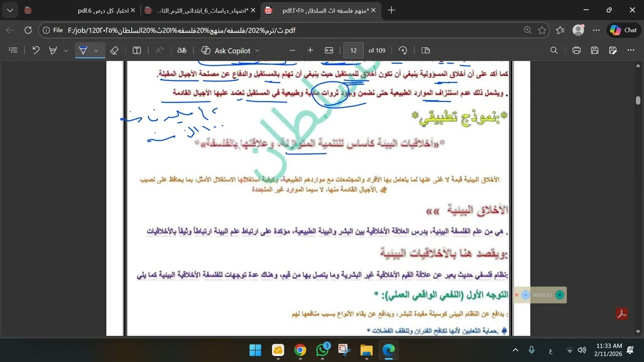Open the Windows Start menu
The width and height of the screenshot is (644, 362).
click(255, 350)
